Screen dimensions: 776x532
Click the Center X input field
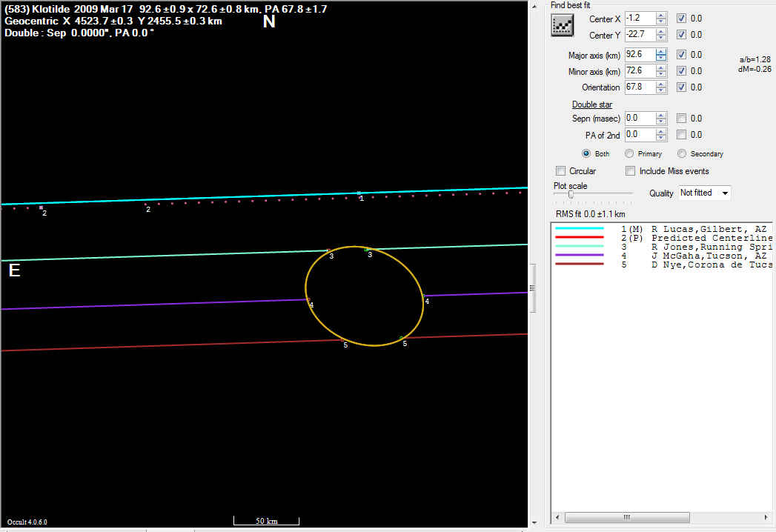[640, 19]
